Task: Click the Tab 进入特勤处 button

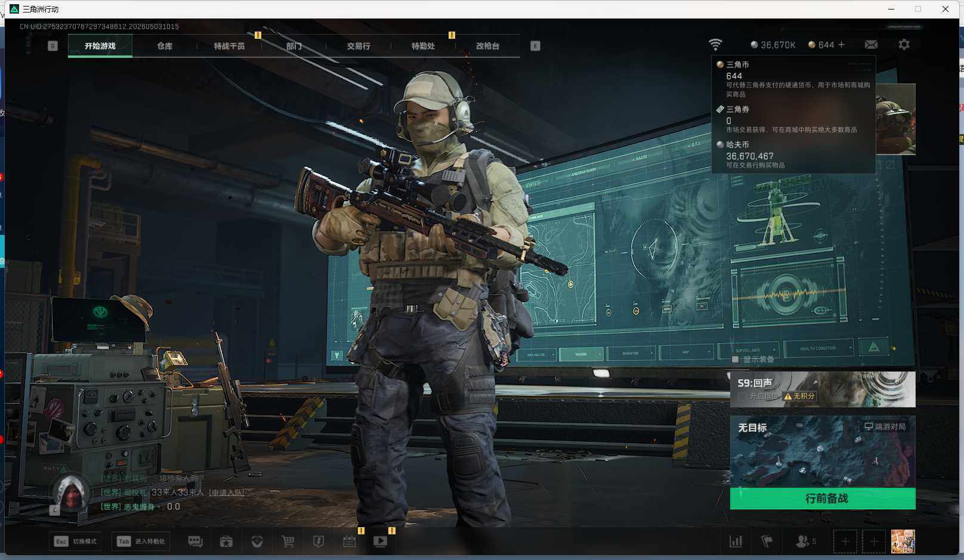Action: click(x=141, y=542)
